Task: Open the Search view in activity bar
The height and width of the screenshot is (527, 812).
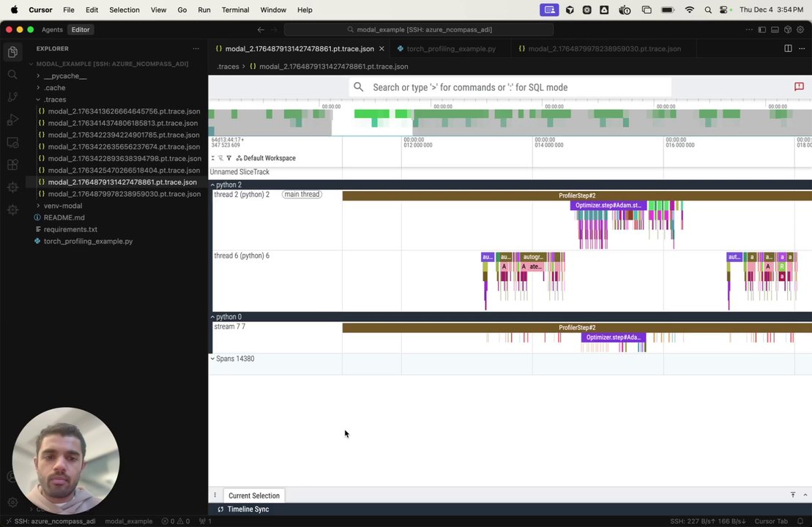Action: tap(13, 75)
